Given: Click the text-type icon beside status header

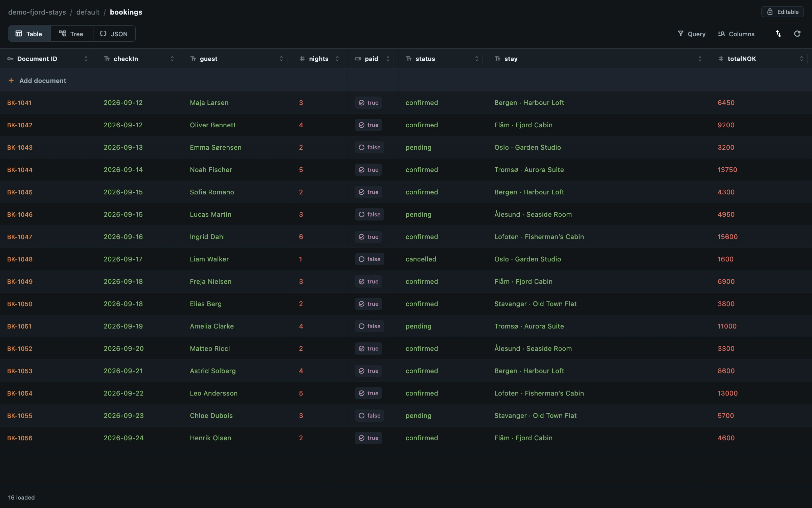Looking at the screenshot, I should coord(409,59).
